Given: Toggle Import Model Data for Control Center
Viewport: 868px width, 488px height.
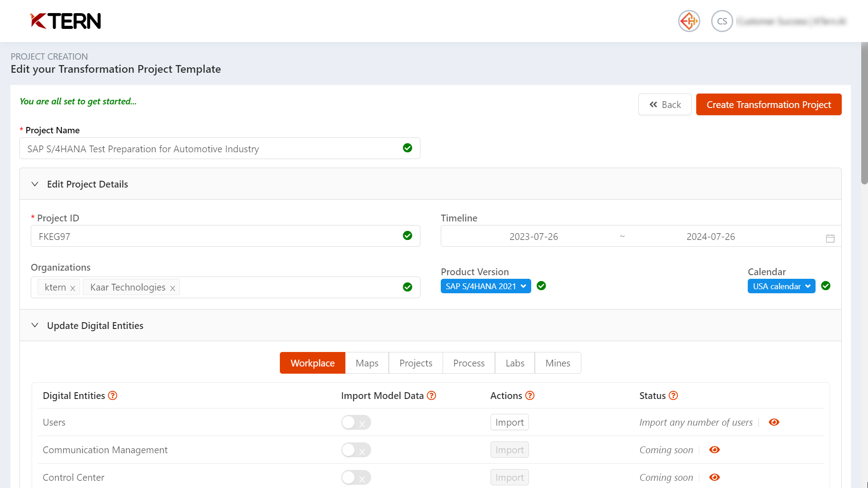Looking at the screenshot, I should click(x=356, y=478).
